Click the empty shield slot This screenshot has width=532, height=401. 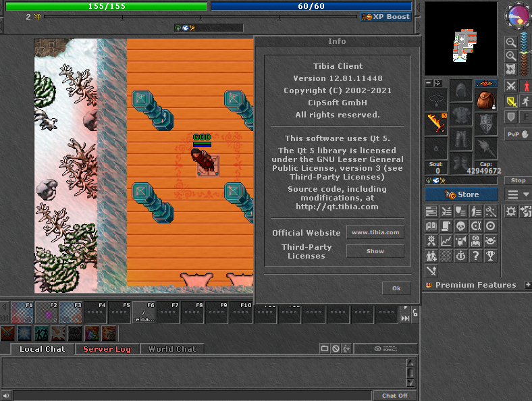point(486,124)
